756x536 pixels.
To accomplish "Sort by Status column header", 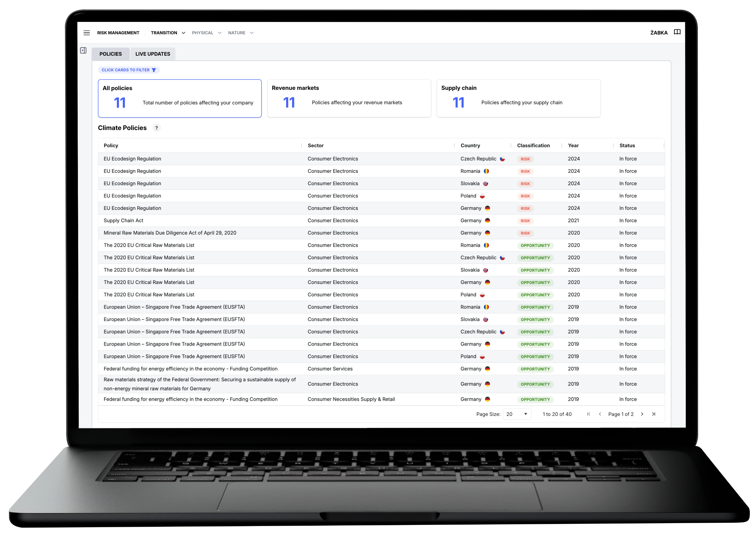I will 627,145.
